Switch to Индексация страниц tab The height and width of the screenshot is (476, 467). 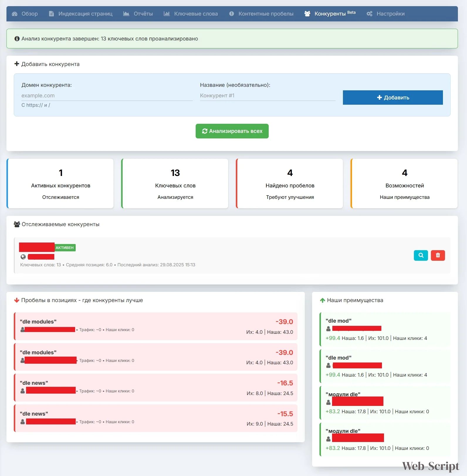(81, 14)
